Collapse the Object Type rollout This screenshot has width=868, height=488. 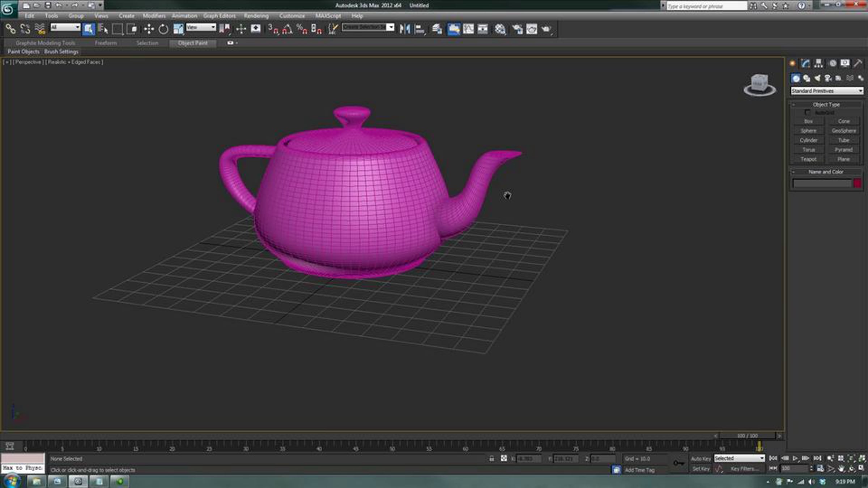coord(826,104)
